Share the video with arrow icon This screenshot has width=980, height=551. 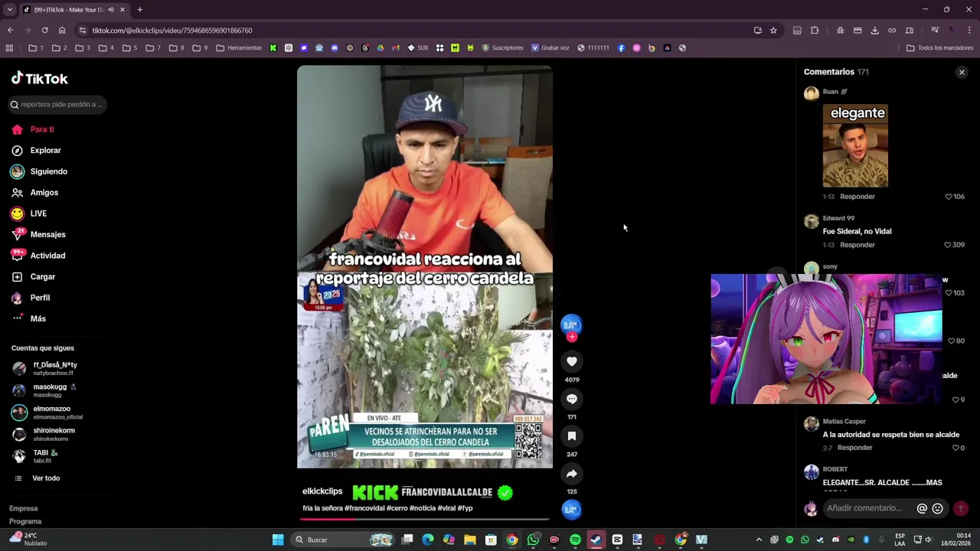[x=572, y=474]
